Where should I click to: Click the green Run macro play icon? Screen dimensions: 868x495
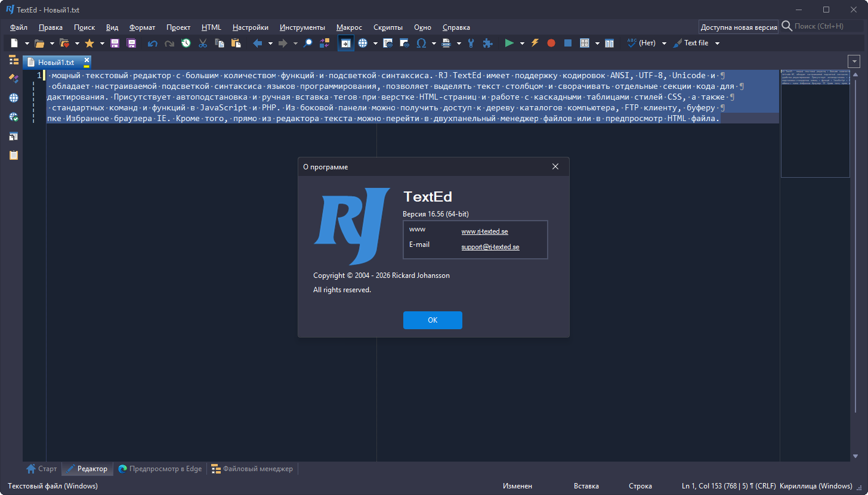pos(509,43)
